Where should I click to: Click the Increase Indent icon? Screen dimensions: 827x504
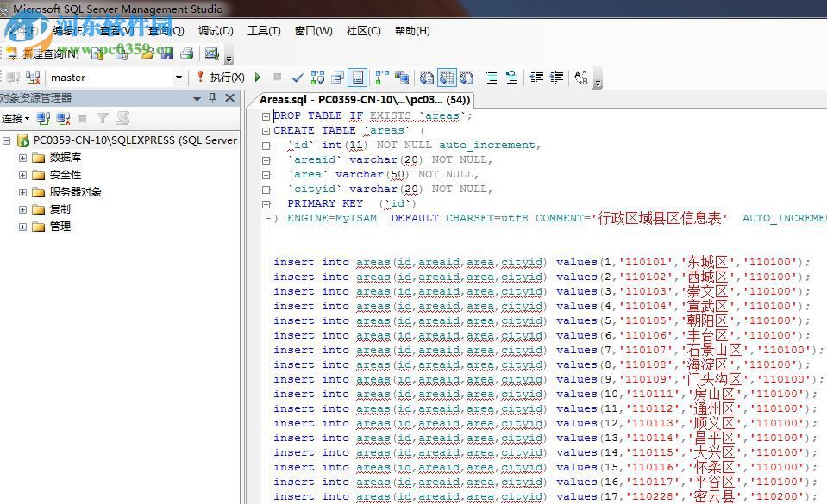tap(555, 78)
